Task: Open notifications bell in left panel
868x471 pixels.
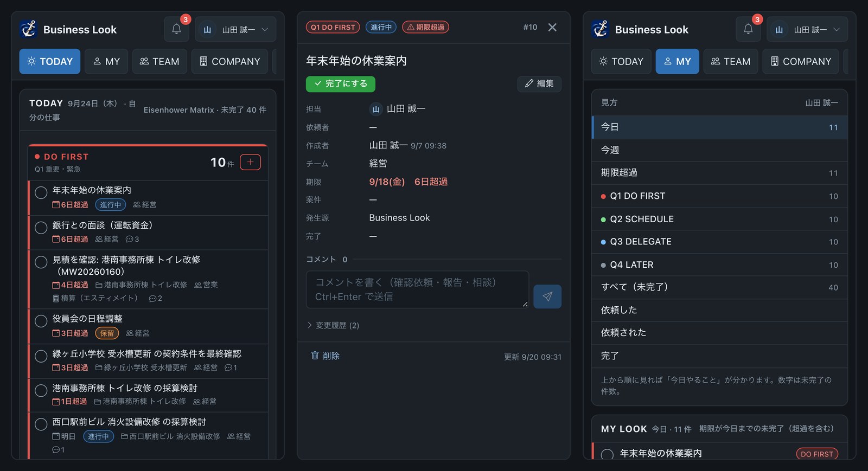Action: click(176, 29)
